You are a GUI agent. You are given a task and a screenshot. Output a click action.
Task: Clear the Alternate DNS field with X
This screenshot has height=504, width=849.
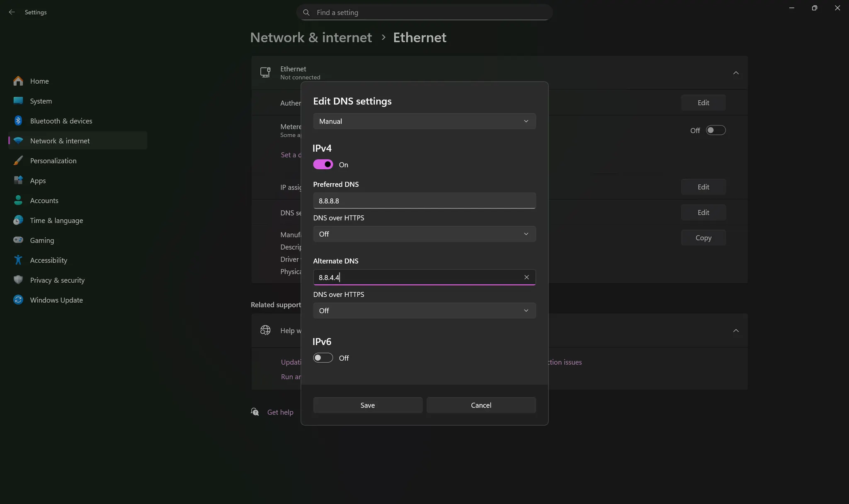(x=526, y=277)
